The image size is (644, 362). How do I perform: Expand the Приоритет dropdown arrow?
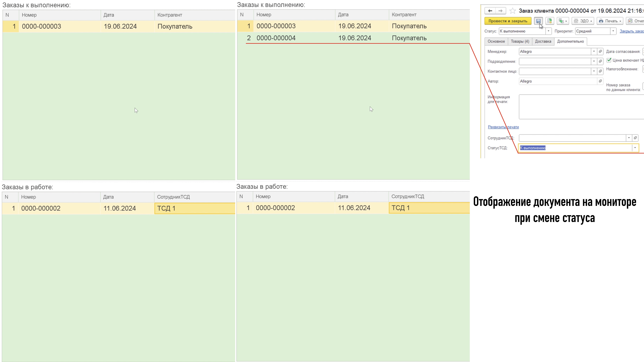613,31
